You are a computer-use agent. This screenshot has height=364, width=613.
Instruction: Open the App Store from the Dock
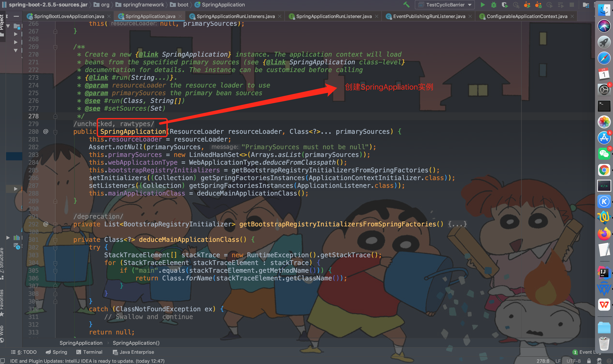coord(604,138)
